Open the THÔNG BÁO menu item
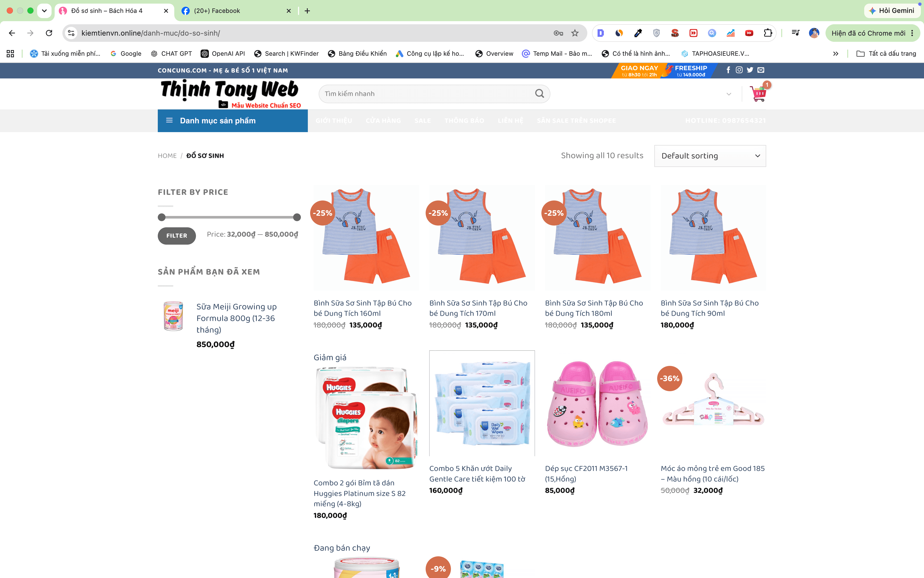Screen dimensions: 924x578 click(464, 121)
